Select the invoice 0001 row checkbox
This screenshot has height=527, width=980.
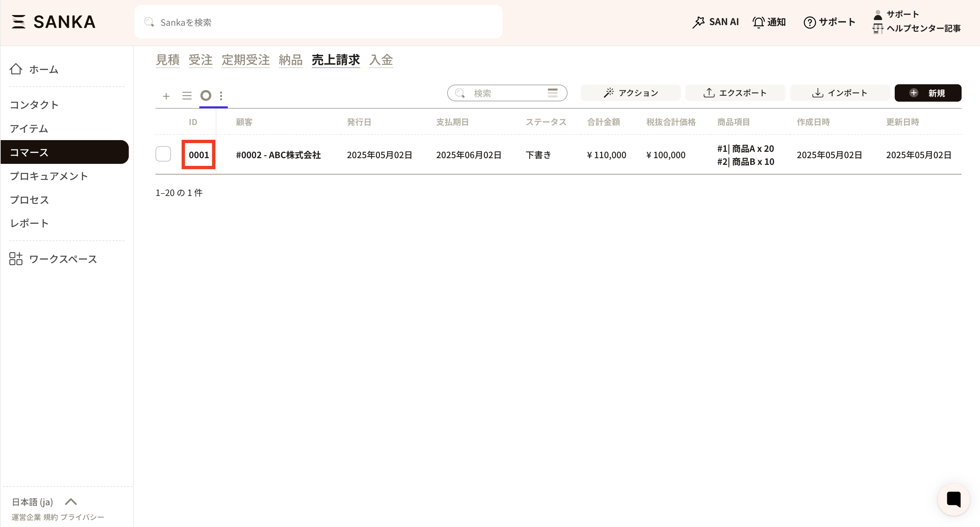click(x=163, y=154)
